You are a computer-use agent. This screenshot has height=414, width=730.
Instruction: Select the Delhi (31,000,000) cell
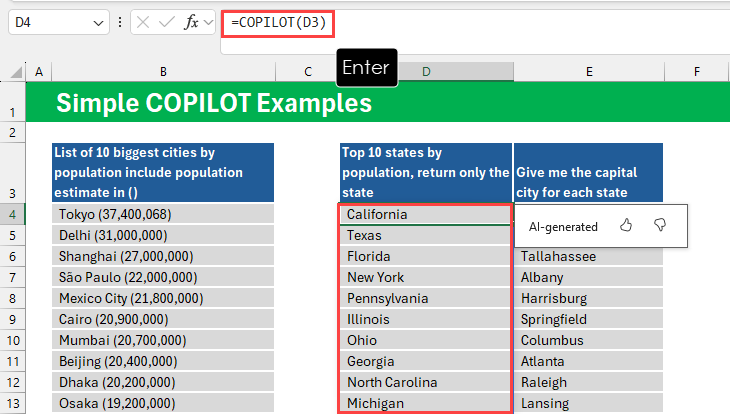pos(163,235)
